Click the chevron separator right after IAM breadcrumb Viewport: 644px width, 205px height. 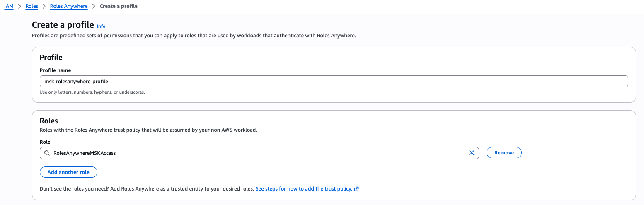tap(19, 6)
